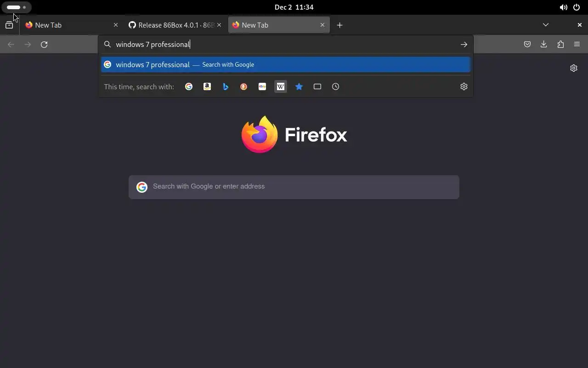Open Save to Pocket button

[x=527, y=45]
